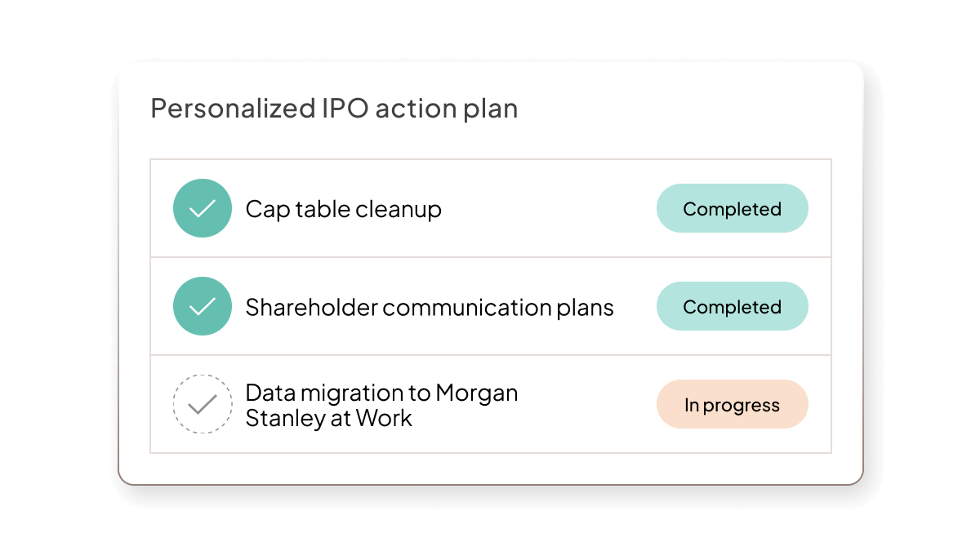980x551 pixels.
Task: Click the green checkmark beside Shareholder communication plans
Action: click(203, 306)
